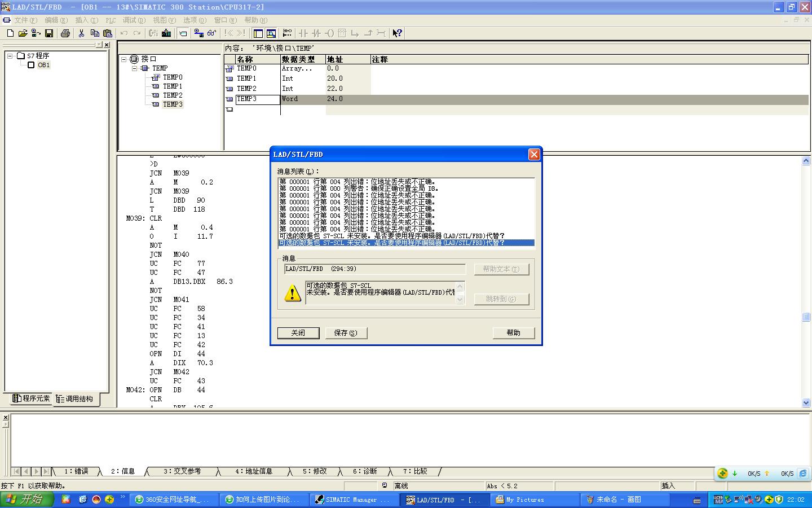Collapse the TEMP tree node
The width and height of the screenshot is (812, 508).
tap(135, 68)
